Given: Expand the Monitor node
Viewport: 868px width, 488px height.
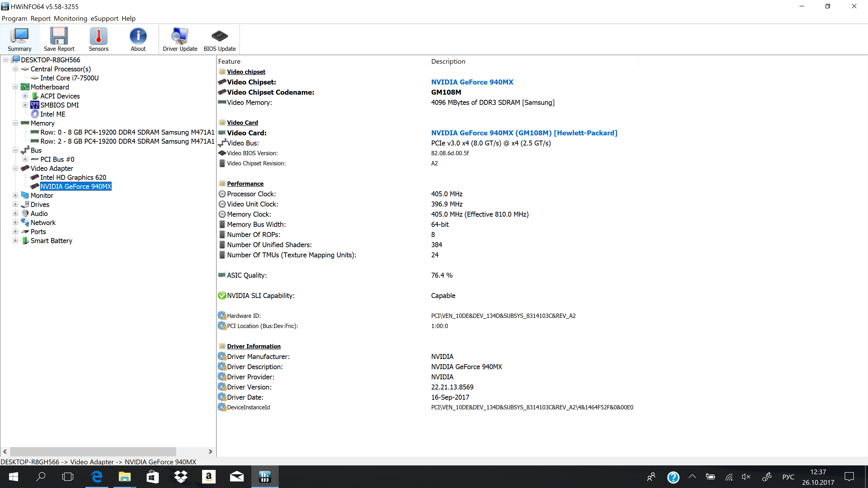Looking at the screenshot, I should click(16, 195).
